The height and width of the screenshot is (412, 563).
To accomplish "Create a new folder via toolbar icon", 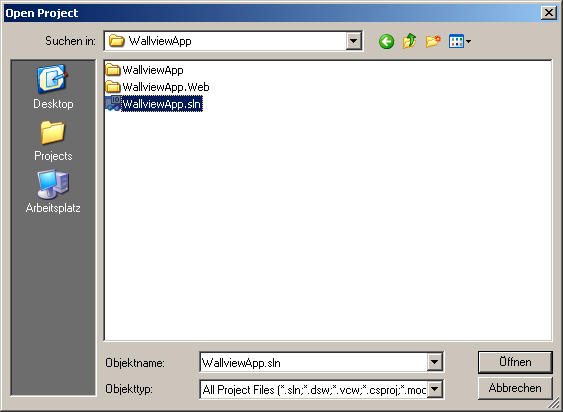I will tap(433, 42).
